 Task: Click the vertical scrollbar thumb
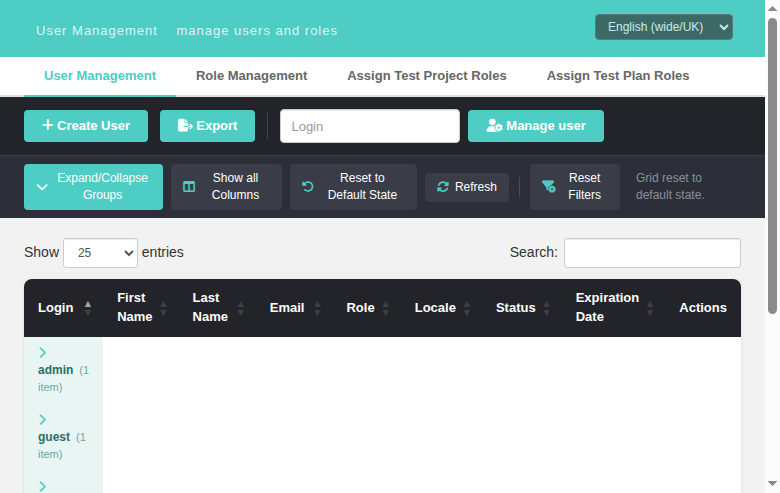772,166
